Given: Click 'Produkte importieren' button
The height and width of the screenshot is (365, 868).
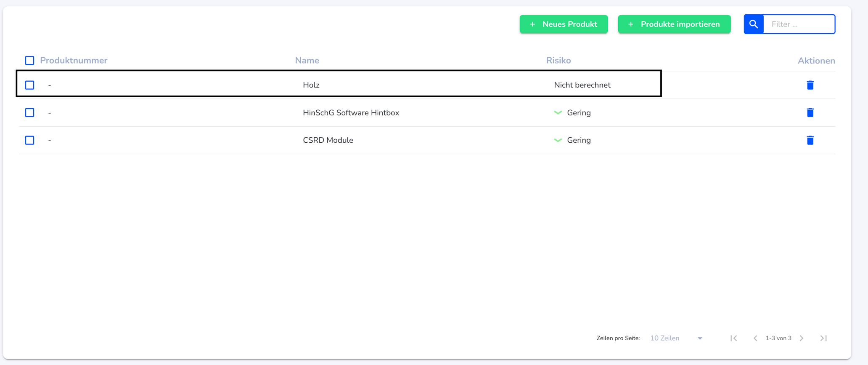Looking at the screenshot, I should pos(674,24).
